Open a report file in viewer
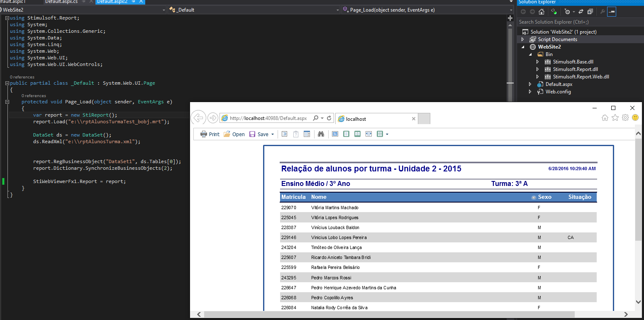Image resolution: width=644 pixels, height=320 pixels. (x=234, y=134)
